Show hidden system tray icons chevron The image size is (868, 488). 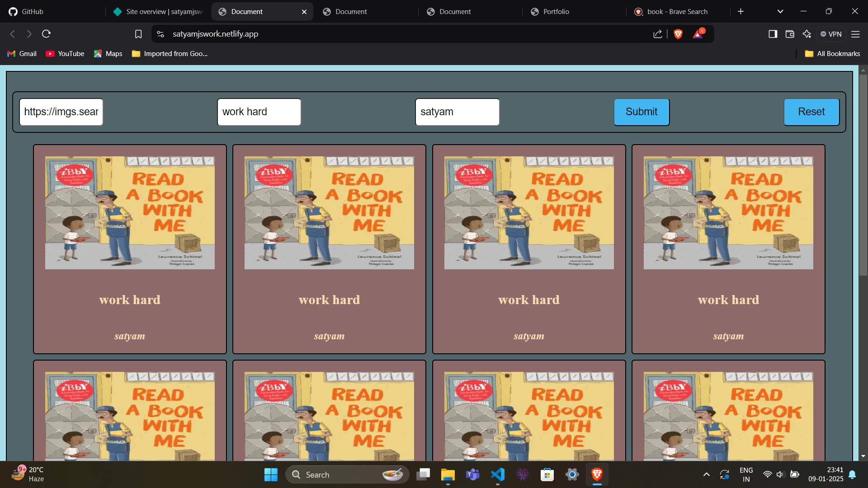(x=707, y=474)
